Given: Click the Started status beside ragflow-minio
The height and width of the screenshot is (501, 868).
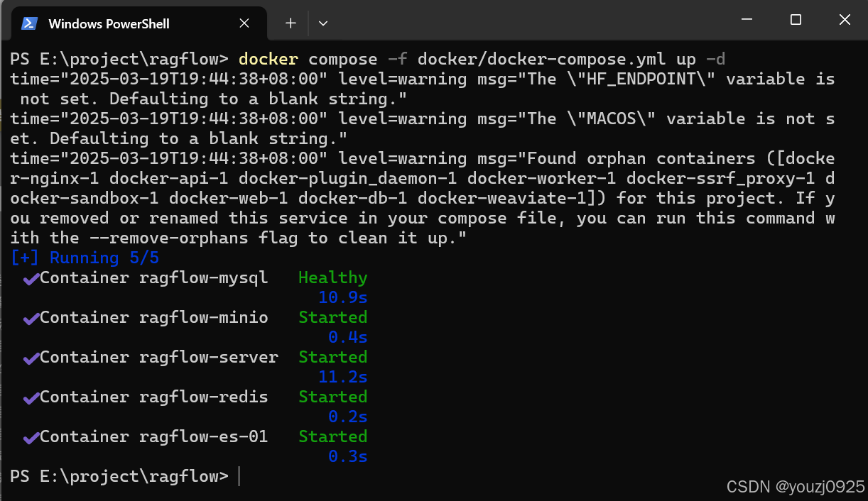Looking at the screenshot, I should coord(332,317).
